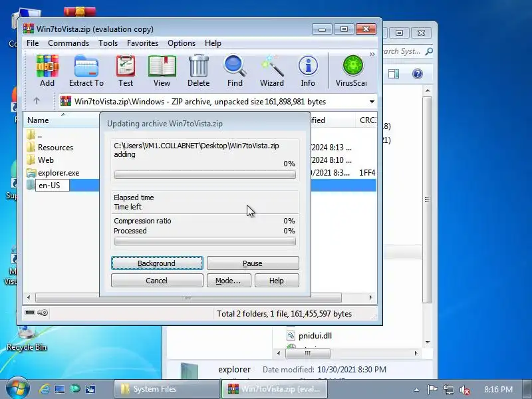The image size is (532, 399).
Task: Open the Favorites menu
Action: 142,43
